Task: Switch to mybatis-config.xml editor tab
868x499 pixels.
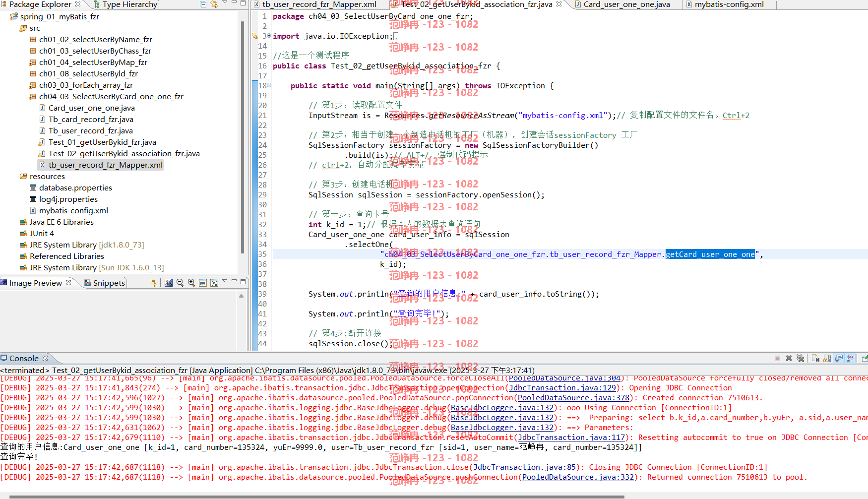Action: pos(725,4)
